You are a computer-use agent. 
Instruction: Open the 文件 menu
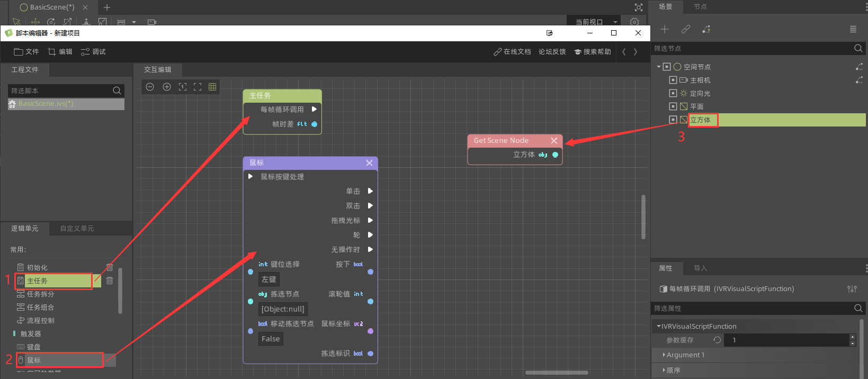[26, 52]
